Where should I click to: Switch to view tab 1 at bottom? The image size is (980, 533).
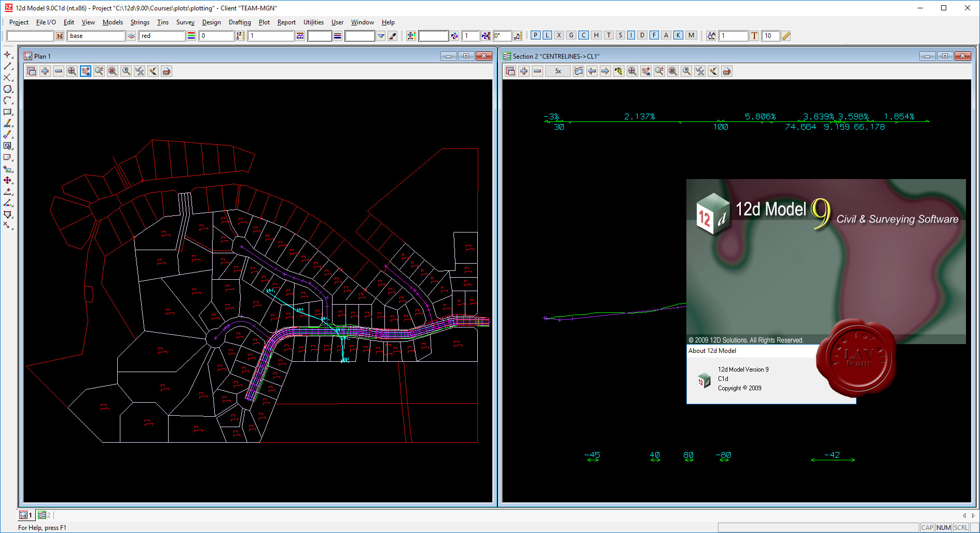[x=26, y=515]
